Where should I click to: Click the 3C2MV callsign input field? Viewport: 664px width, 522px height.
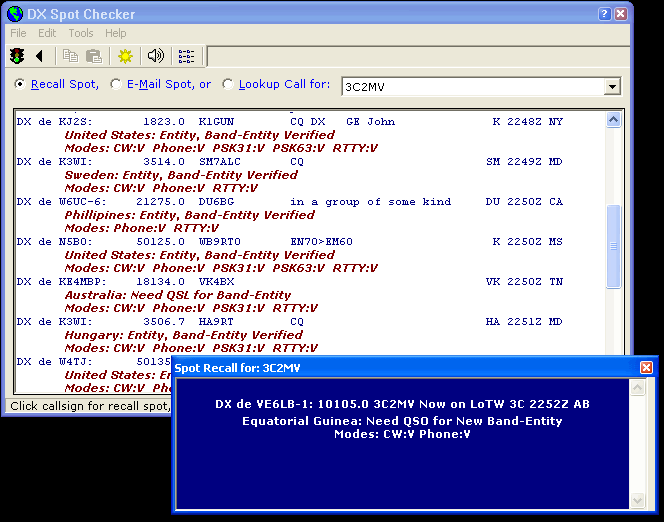pyautogui.click(x=473, y=87)
